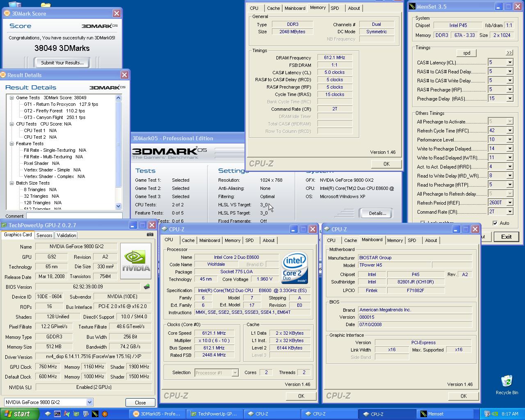Click the 3DMark Score title bar icon
The height and width of the screenshot is (420, 525).
pyautogui.click(x=7, y=14)
